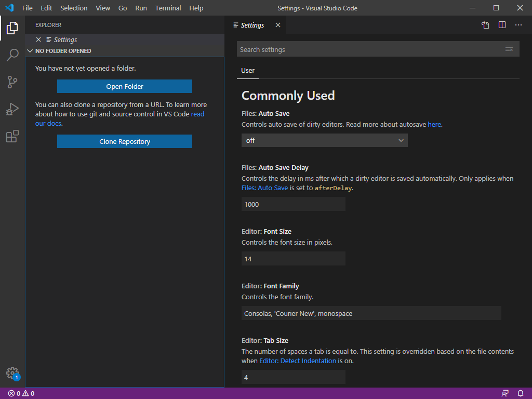Activate the Settings editor tab

[x=252, y=25]
